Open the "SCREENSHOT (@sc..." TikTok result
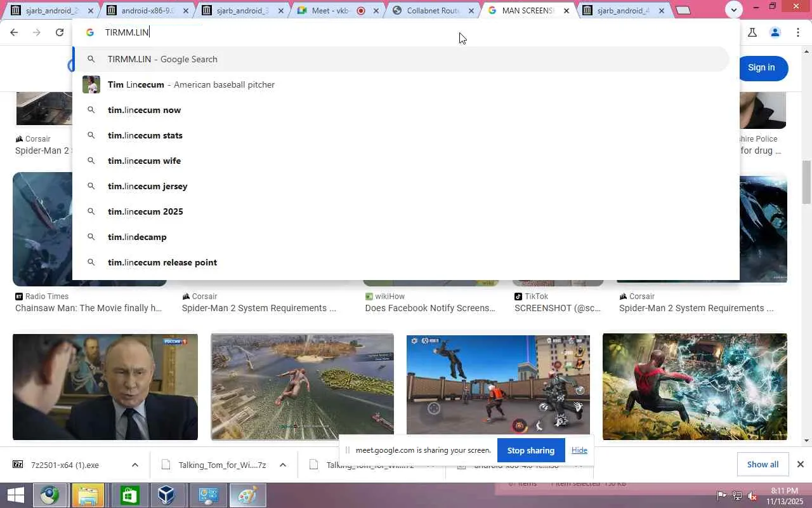 pos(558,308)
